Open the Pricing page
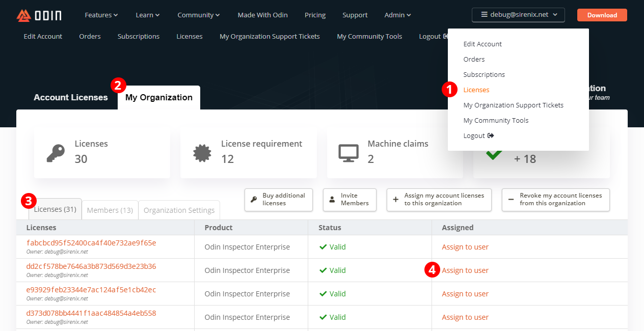This screenshot has height=331, width=644. point(315,15)
